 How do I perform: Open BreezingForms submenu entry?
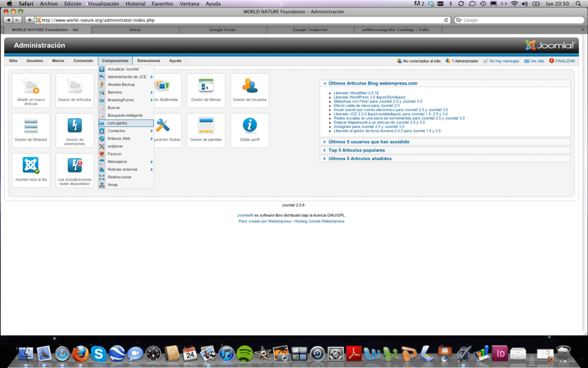(126, 100)
